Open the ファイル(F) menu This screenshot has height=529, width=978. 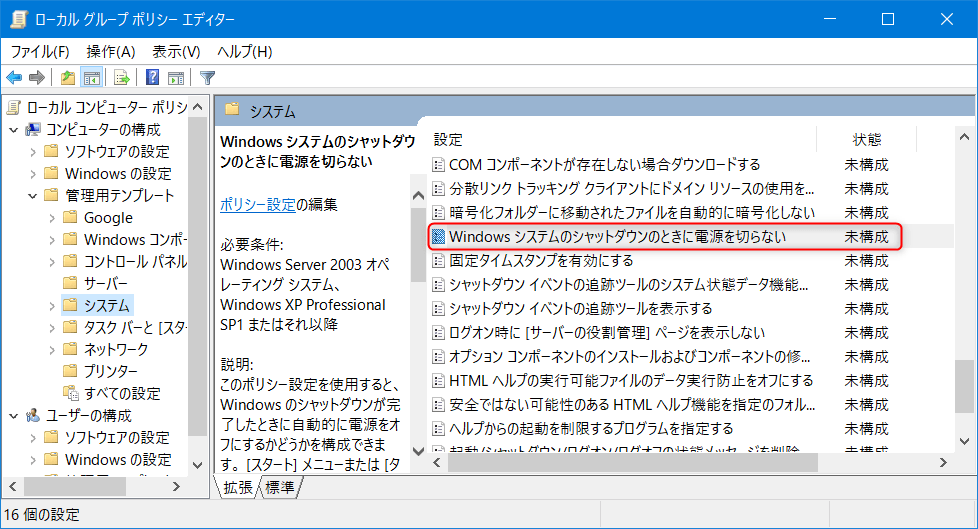click(x=40, y=51)
